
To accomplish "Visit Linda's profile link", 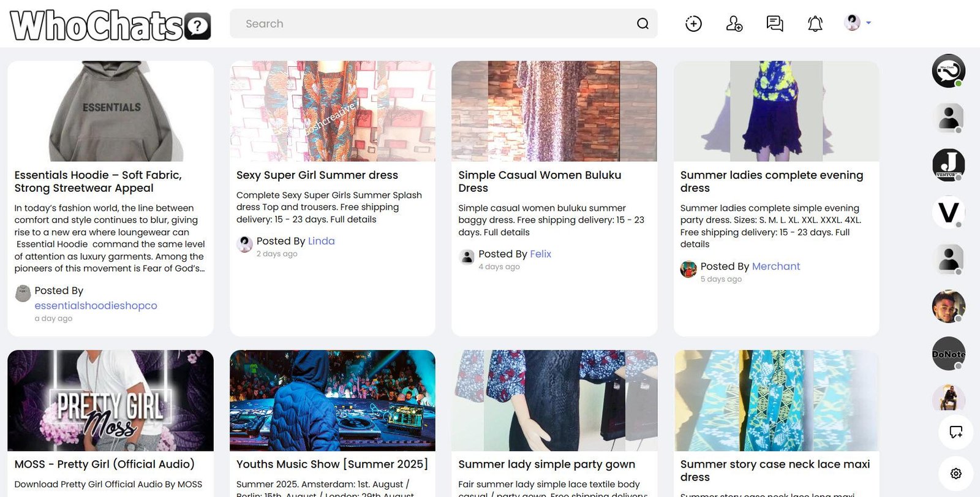I will point(322,241).
